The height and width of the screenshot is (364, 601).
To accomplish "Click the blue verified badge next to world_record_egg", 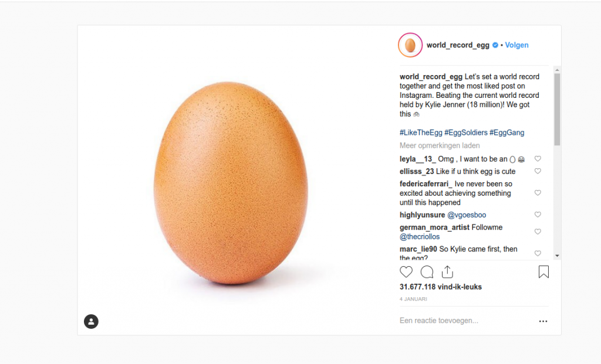I will pos(495,45).
